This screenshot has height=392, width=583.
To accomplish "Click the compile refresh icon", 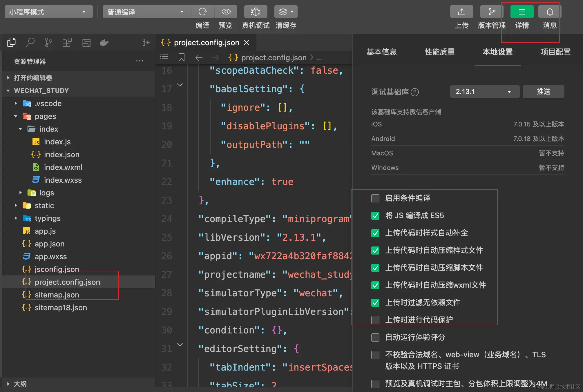I will click(202, 12).
